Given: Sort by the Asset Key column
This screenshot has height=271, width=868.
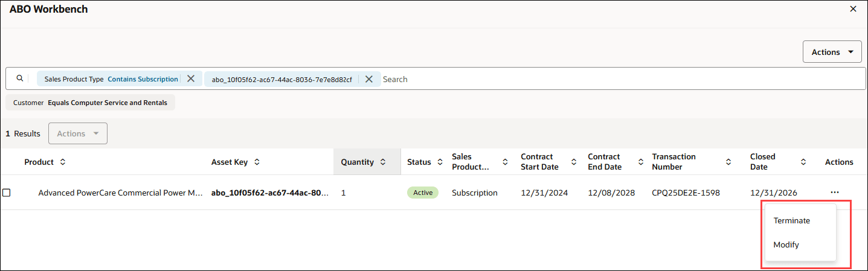Looking at the screenshot, I should tap(257, 162).
